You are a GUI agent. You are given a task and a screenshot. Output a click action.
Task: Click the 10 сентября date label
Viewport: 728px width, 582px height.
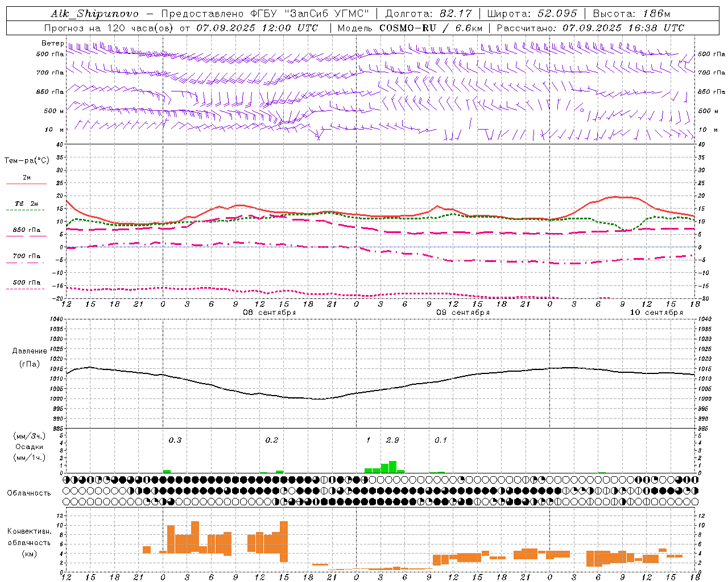point(656,313)
